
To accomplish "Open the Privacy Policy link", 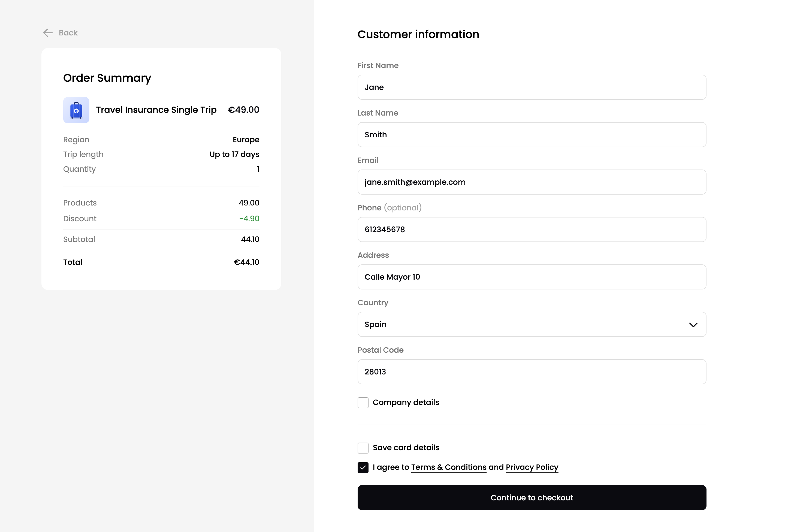I will pyautogui.click(x=532, y=467).
